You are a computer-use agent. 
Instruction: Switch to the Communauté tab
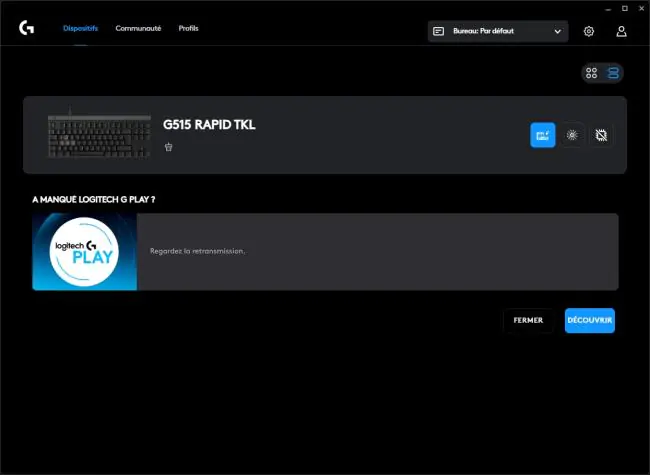[x=138, y=28]
